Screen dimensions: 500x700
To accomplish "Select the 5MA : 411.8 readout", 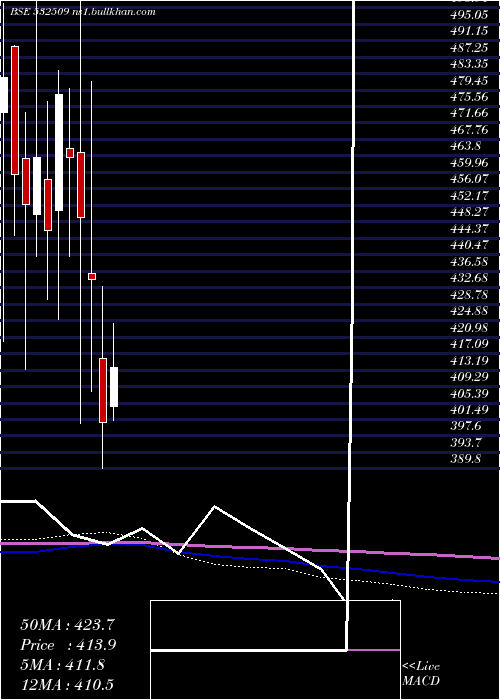I will (x=62, y=665).
